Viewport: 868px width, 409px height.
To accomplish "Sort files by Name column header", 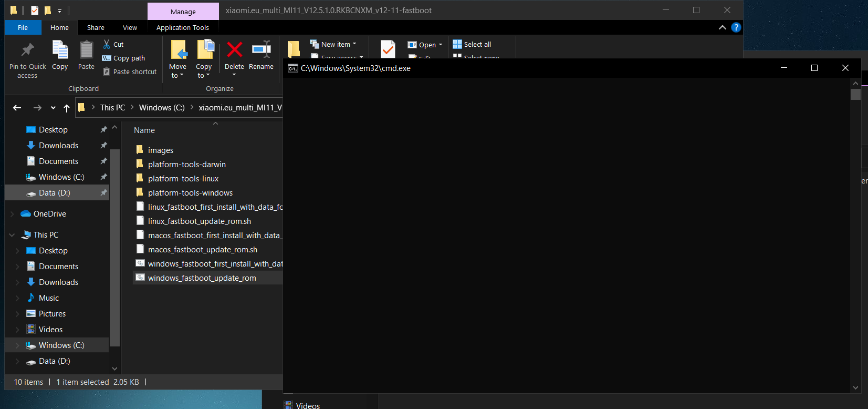I will click(x=144, y=130).
